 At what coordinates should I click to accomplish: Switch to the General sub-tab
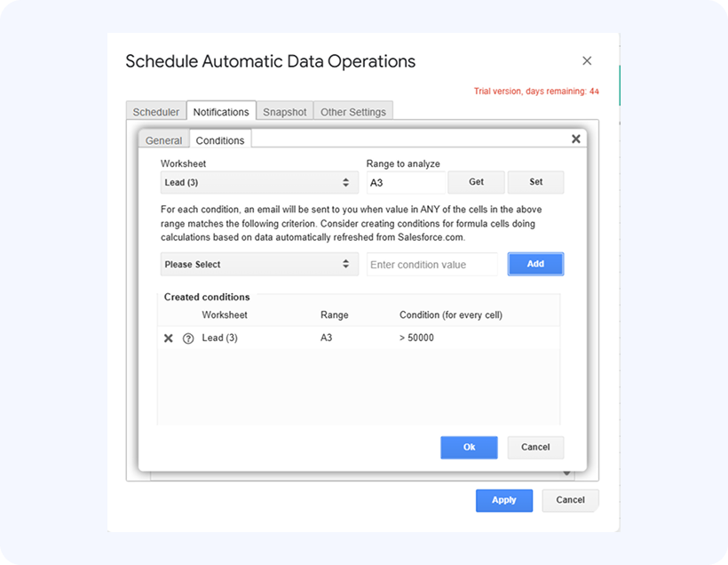tap(164, 140)
